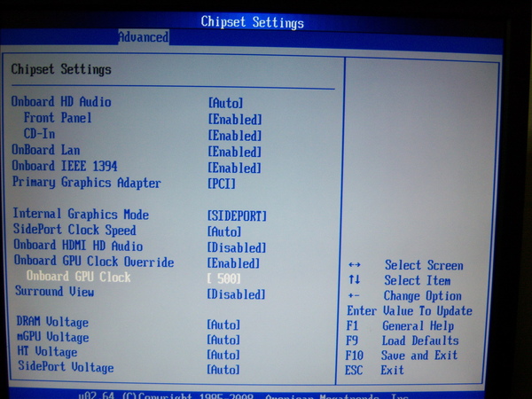This screenshot has width=532, height=399.
Task: Change Internal Graphics Mode [SIDEPORT] value
Action: click(237, 215)
